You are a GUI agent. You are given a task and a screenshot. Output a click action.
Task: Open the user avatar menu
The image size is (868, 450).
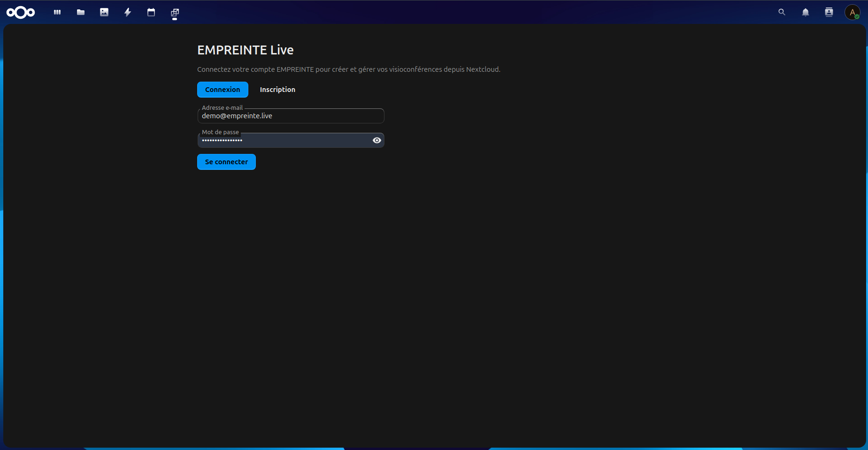click(853, 12)
